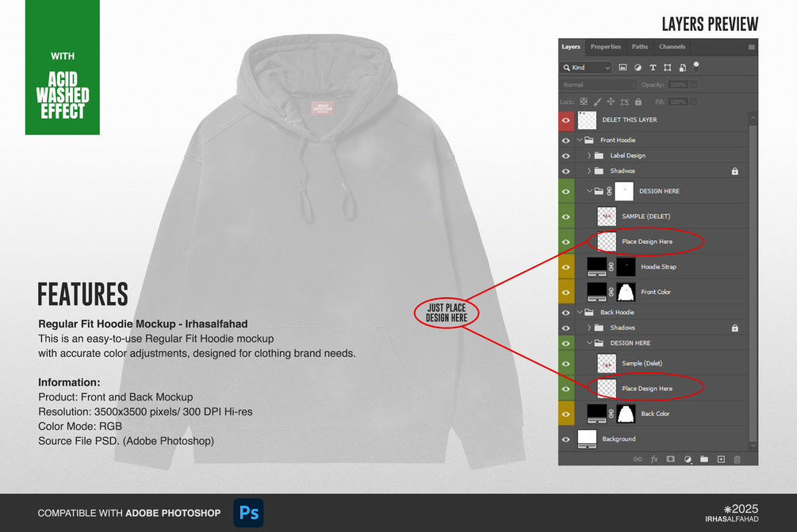
Task: Click the link layers chain icon
Action: 638,459
